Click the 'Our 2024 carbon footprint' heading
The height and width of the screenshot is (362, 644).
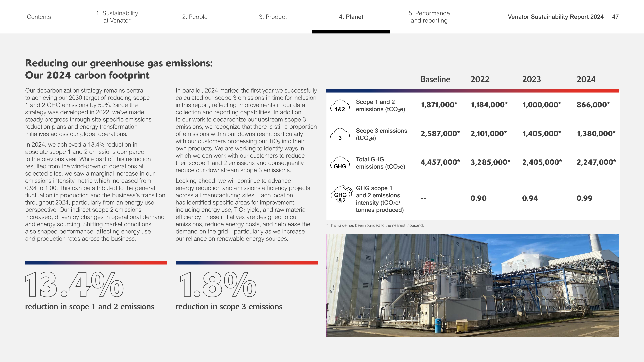pyautogui.click(x=87, y=75)
